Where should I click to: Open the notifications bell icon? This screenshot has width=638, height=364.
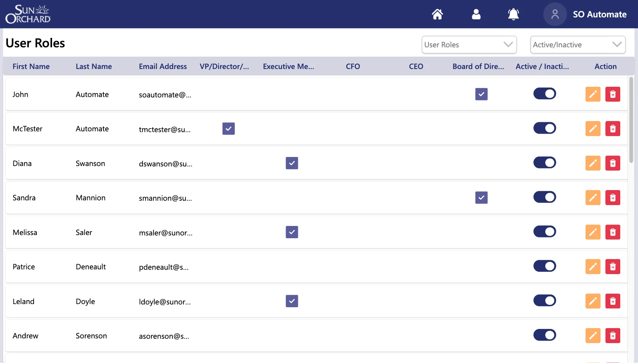[x=513, y=14]
